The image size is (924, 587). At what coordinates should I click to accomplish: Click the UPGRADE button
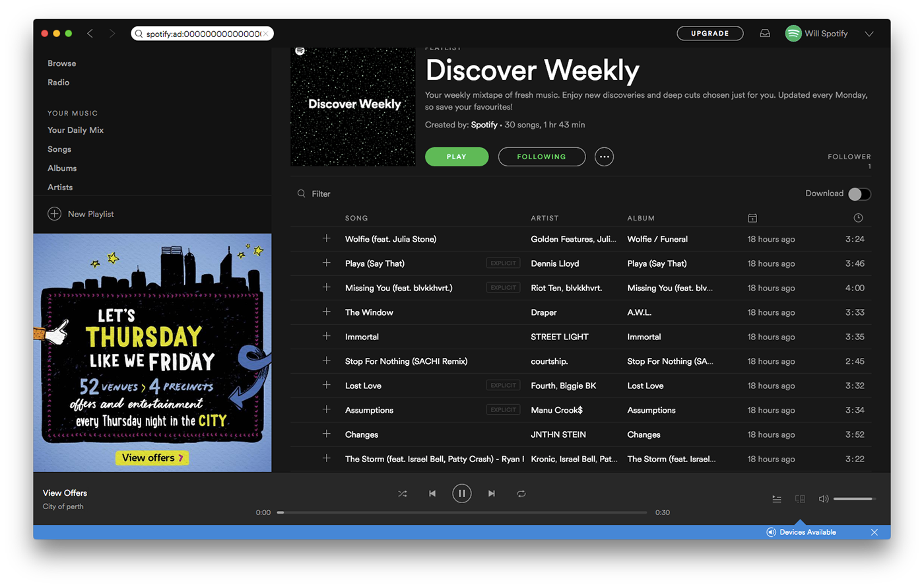[x=710, y=33]
